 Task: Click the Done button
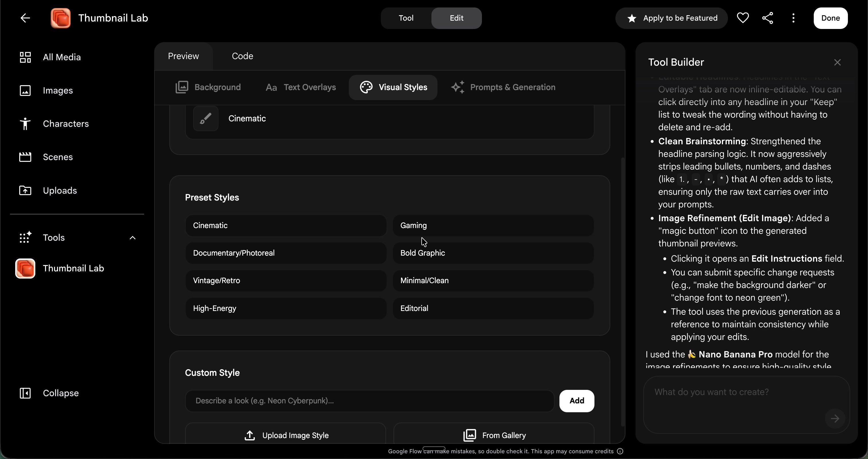(x=831, y=18)
